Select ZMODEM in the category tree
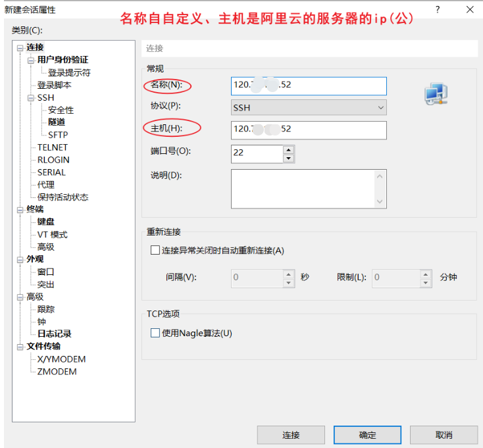This screenshot has width=483, height=448. click(57, 372)
